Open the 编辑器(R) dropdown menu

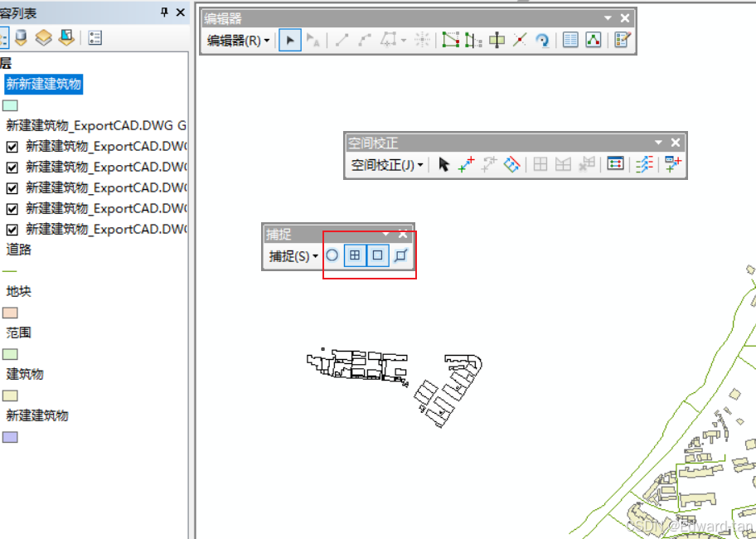pos(238,41)
